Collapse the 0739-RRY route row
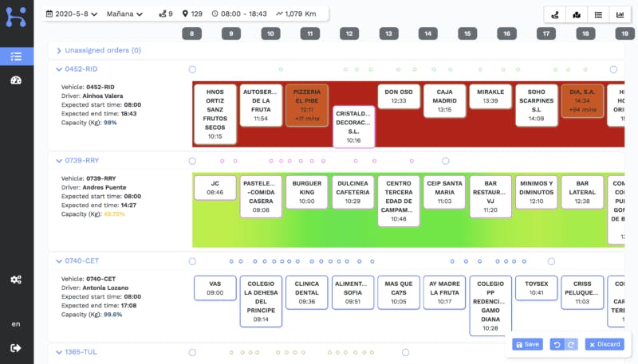The image size is (638, 364). click(x=59, y=161)
